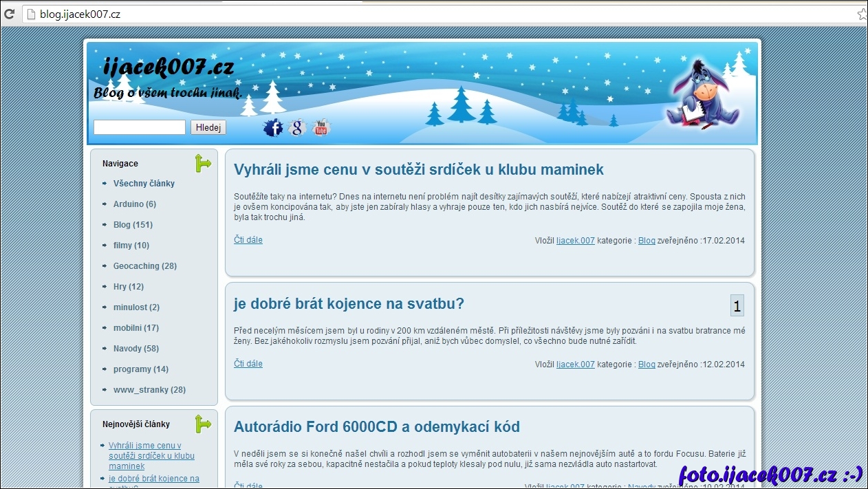868x489 pixels.
Task: Click the browser reload icon
Action: [x=10, y=14]
